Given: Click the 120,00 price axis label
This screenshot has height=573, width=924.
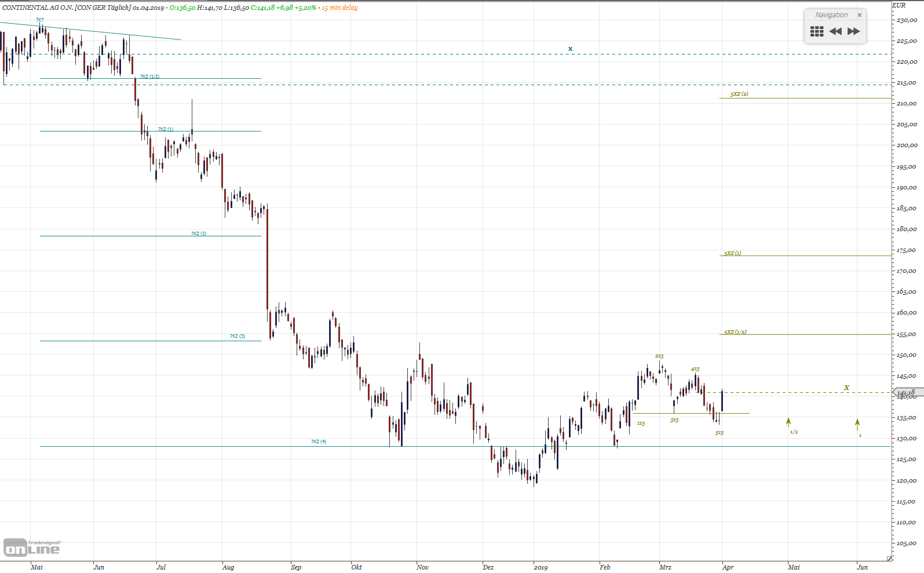Looking at the screenshot, I should coord(907,480).
